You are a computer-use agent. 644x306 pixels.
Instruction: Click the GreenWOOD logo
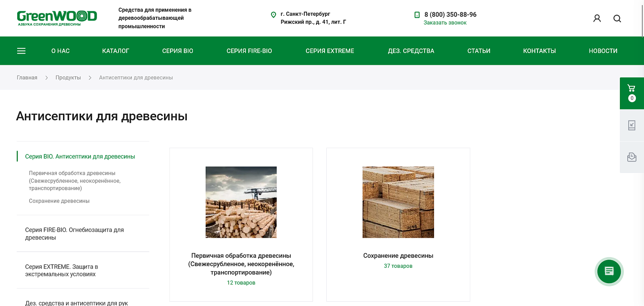tap(57, 18)
